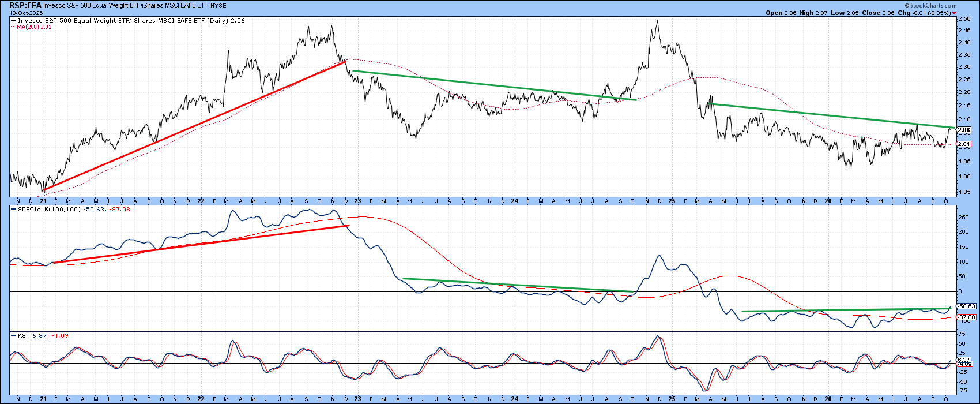Click the -25 label on KST axis
This screenshot has height=404, width=980.
point(962,372)
